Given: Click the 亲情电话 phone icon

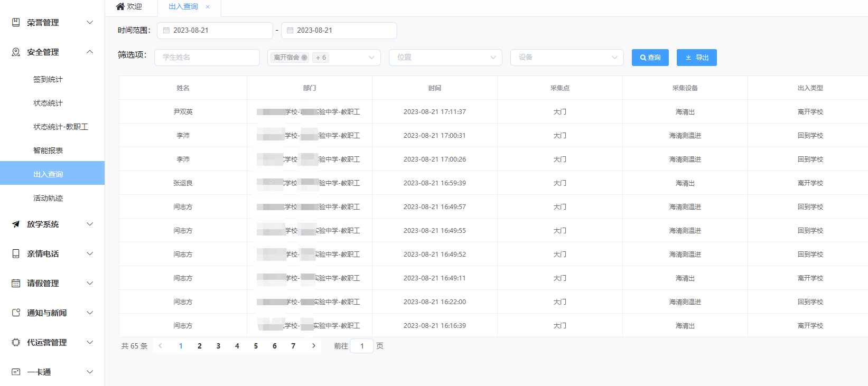Looking at the screenshot, I should point(16,253).
